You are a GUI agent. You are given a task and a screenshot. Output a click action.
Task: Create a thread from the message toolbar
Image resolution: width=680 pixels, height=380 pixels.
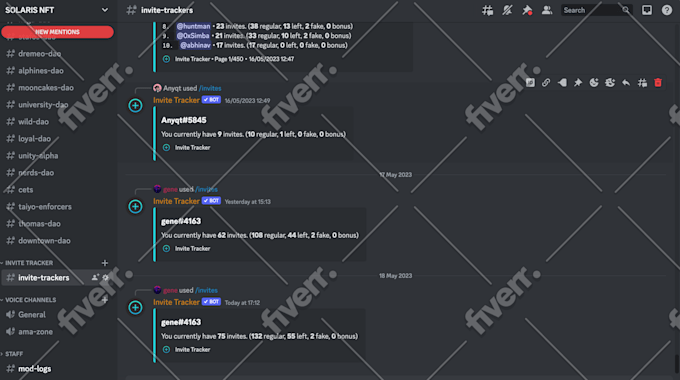[x=642, y=82]
